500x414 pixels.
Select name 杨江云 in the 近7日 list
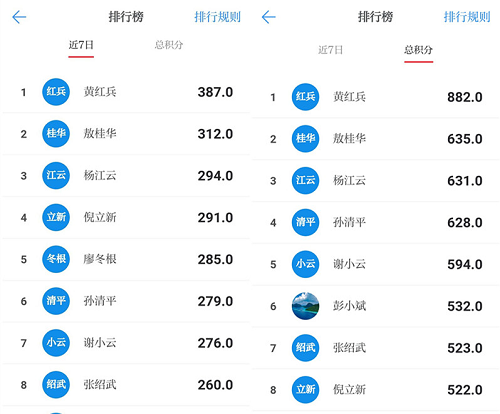[100, 176]
